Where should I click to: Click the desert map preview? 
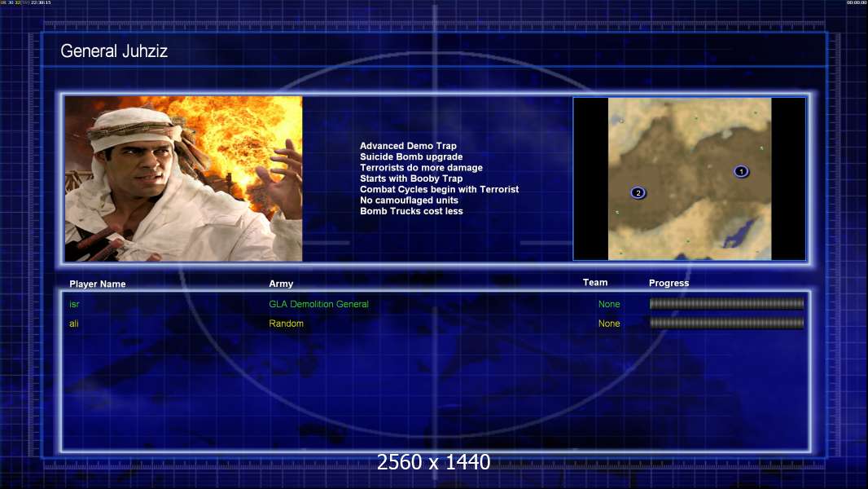(x=689, y=178)
